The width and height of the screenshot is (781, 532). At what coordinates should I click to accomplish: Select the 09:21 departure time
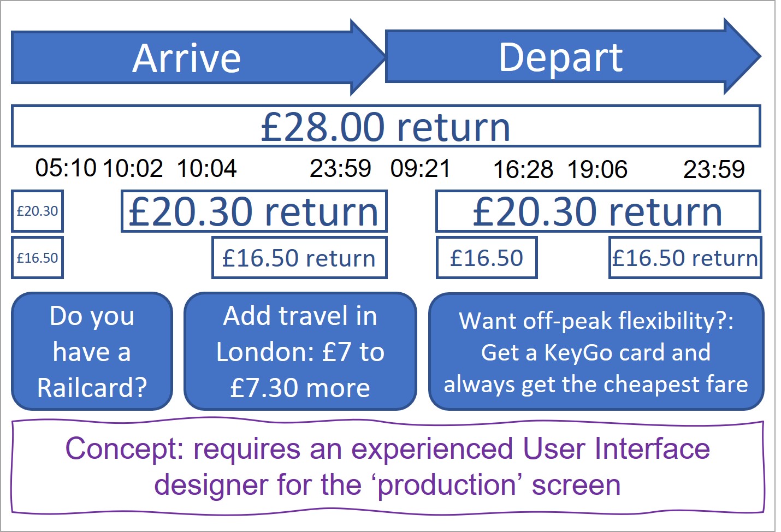(x=421, y=169)
